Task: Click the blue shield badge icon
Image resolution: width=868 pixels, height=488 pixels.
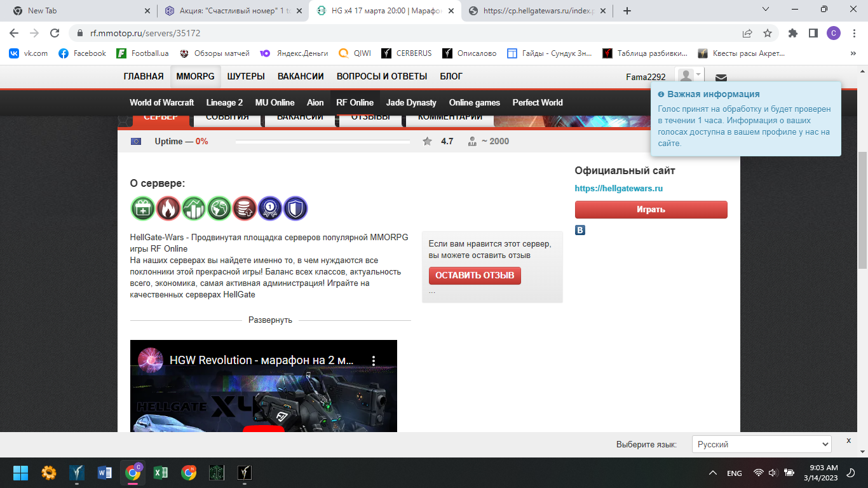Action: [295, 208]
